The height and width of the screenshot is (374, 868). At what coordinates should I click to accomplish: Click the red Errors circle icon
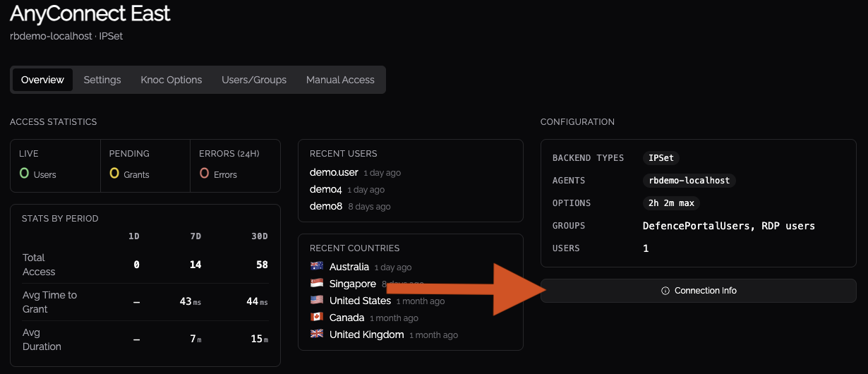coord(204,174)
